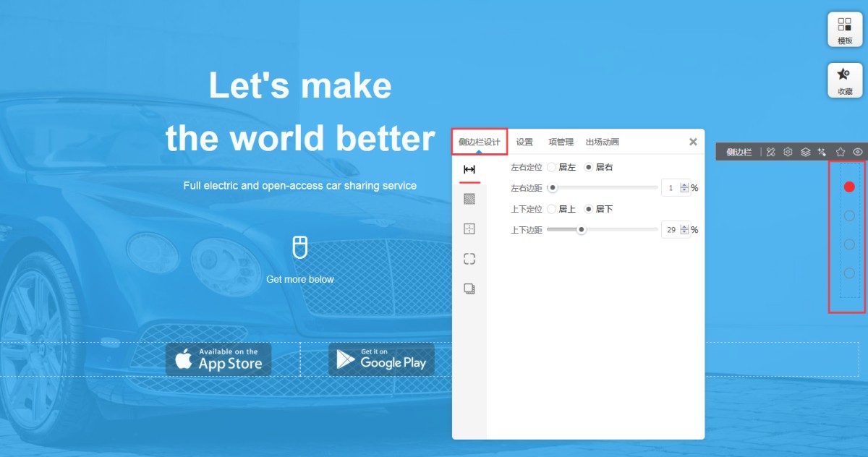The height and width of the screenshot is (457, 868).
Task: Select the hatched background icon in panel sidebar
Action: 469,198
